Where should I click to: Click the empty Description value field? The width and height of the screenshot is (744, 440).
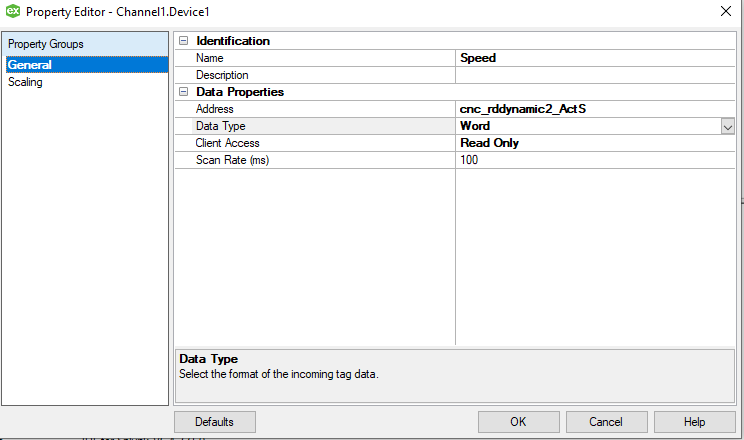coord(595,75)
